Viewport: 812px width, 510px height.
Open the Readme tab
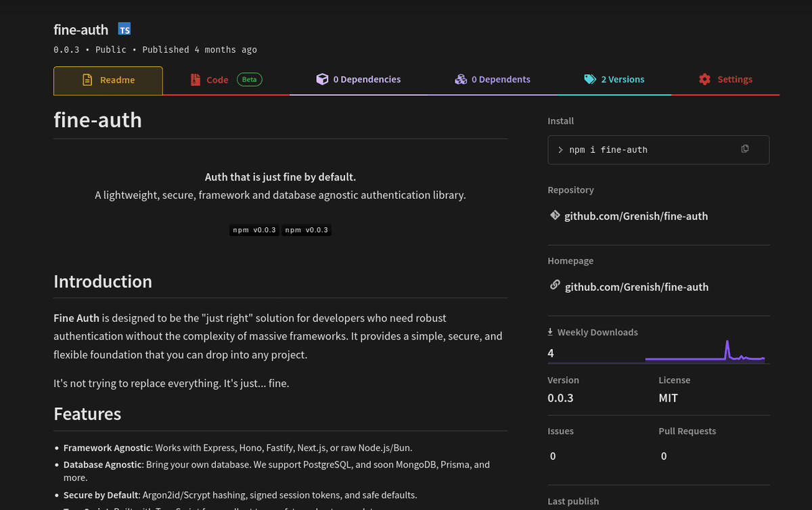tap(108, 80)
